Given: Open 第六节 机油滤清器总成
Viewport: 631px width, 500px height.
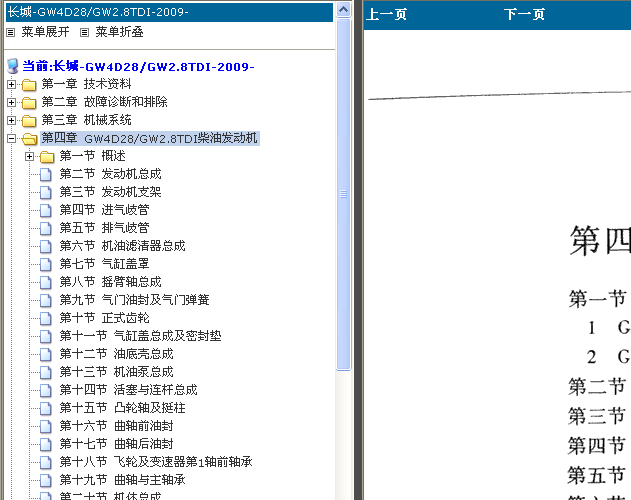Looking at the screenshot, I should [122, 246].
